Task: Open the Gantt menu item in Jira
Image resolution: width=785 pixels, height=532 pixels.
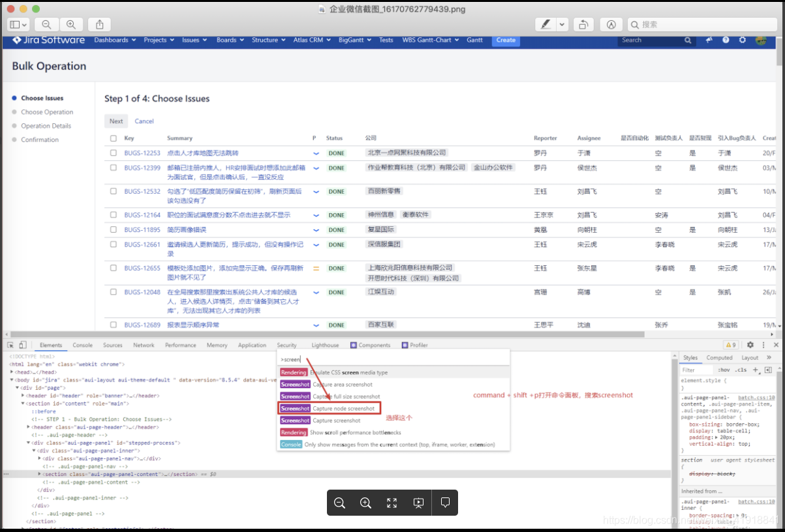Action: [x=475, y=40]
